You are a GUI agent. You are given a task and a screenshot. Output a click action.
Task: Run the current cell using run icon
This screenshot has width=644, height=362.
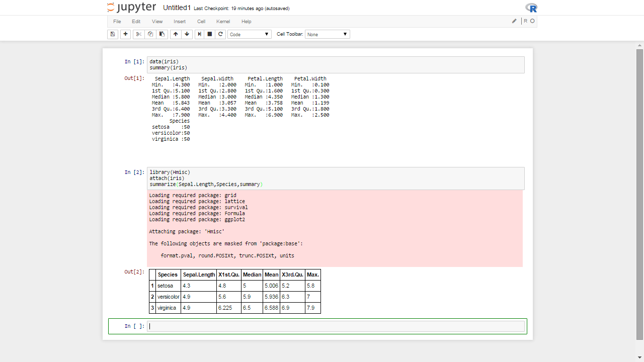point(199,34)
